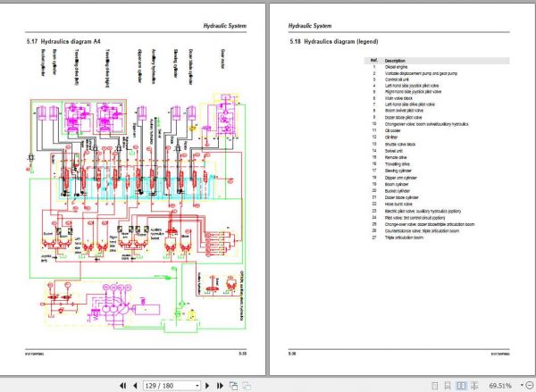Click legend entry 'Control oil unit'
536x392 pixels.
pos(397,79)
